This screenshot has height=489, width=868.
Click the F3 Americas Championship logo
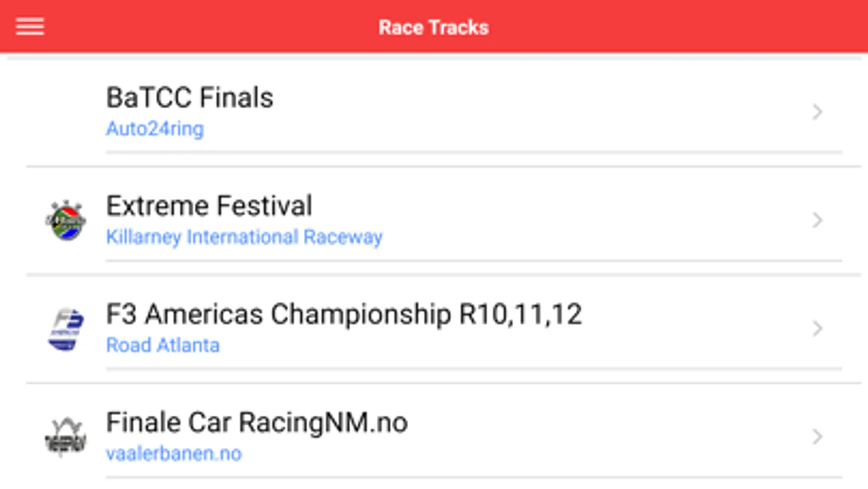66,329
